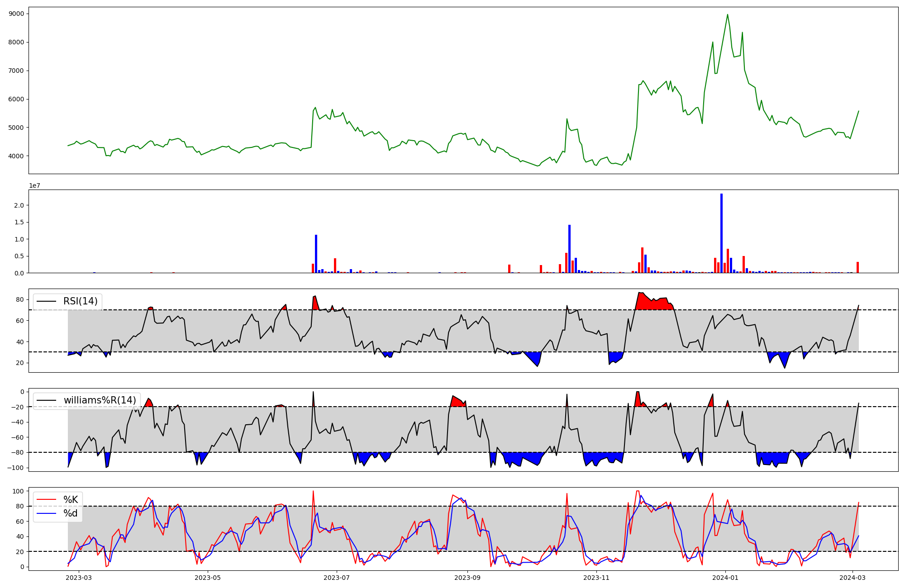Click the 2023-03 x-axis date label
This screenshot has width=905, height=588.
tap(79, 577)
